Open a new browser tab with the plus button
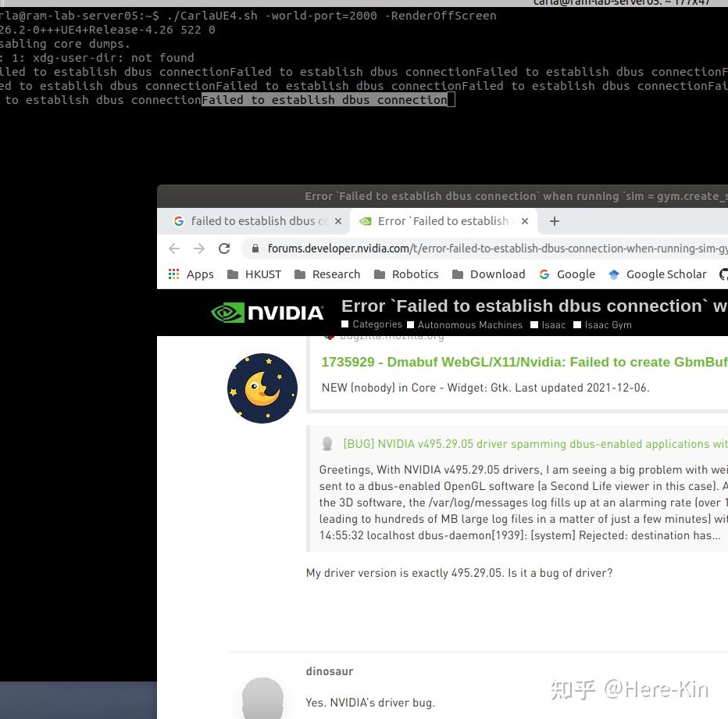The image size is (728, 719). [555, 221]
